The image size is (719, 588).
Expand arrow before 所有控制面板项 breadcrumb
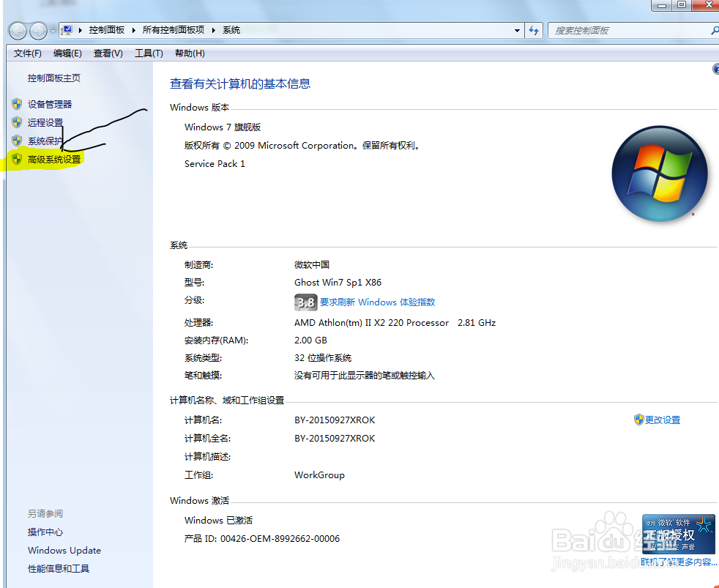point(134,30)
